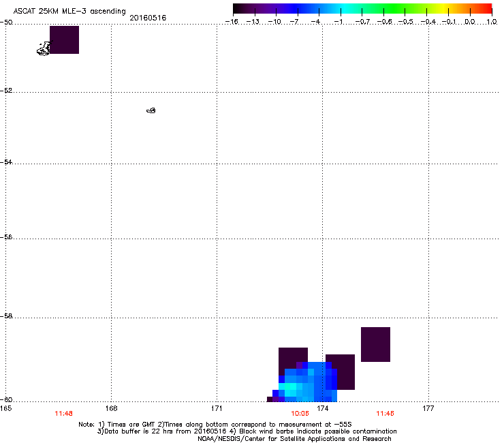The height and width of the screenshot is (443, 504).
Task: Click the -50 latitude axis label
Action: (x=6, y=22)
